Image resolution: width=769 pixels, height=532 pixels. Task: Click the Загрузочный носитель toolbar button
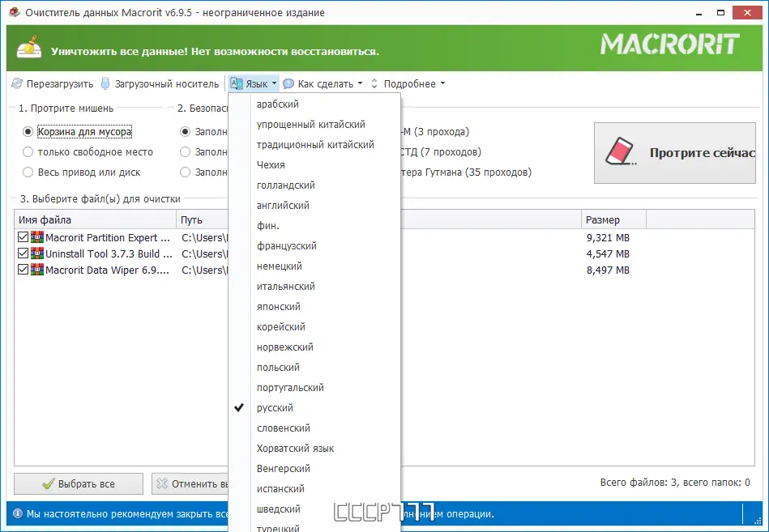point(160,83)
